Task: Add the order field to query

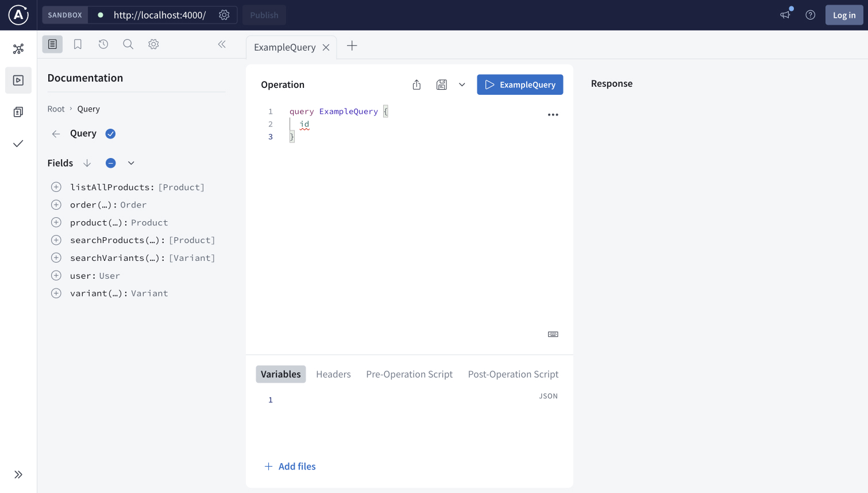Action: tap(56, 205)
